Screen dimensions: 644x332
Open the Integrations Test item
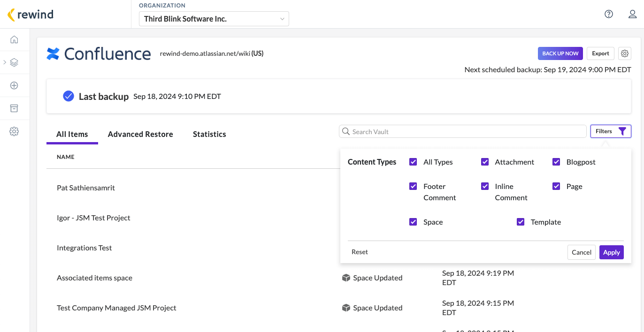tap(84, 248)
